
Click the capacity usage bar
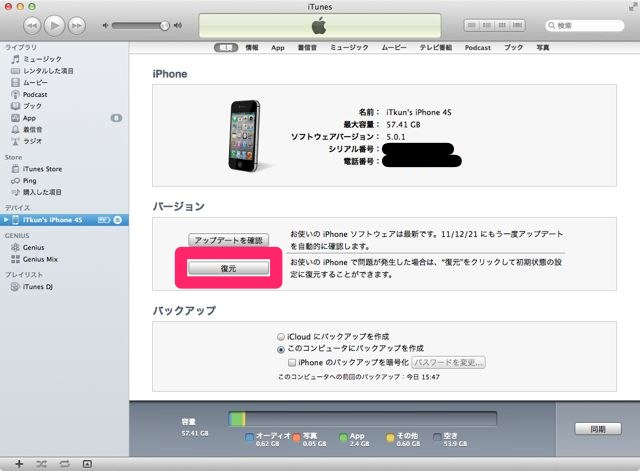tap(362, 419)
